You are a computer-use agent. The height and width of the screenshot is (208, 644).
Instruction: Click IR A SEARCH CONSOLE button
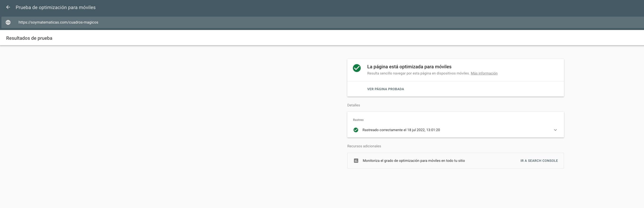pos(539,161)
